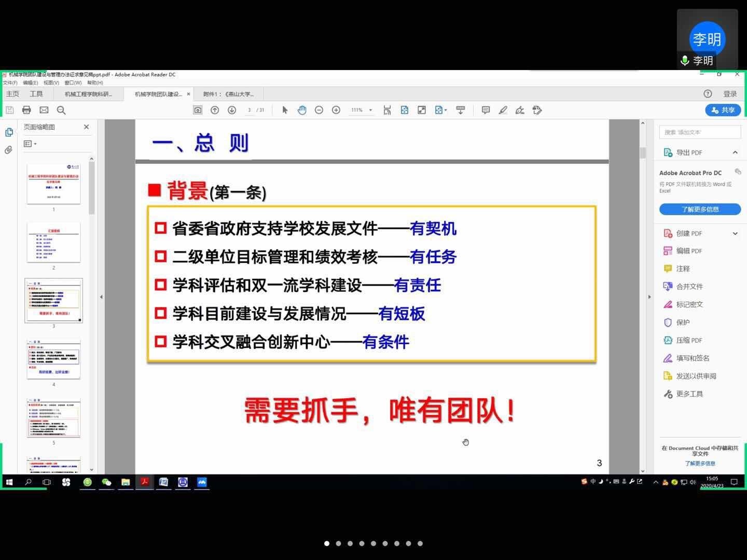The image size is (747, 560).
Task: Go to the previous page with up arrow
Action: click(215, 110)
